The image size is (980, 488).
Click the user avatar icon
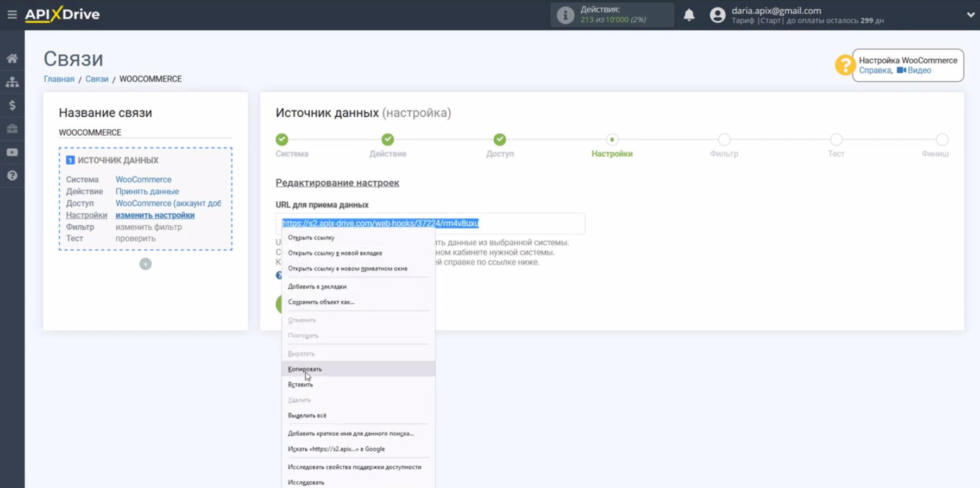point(718,15)
